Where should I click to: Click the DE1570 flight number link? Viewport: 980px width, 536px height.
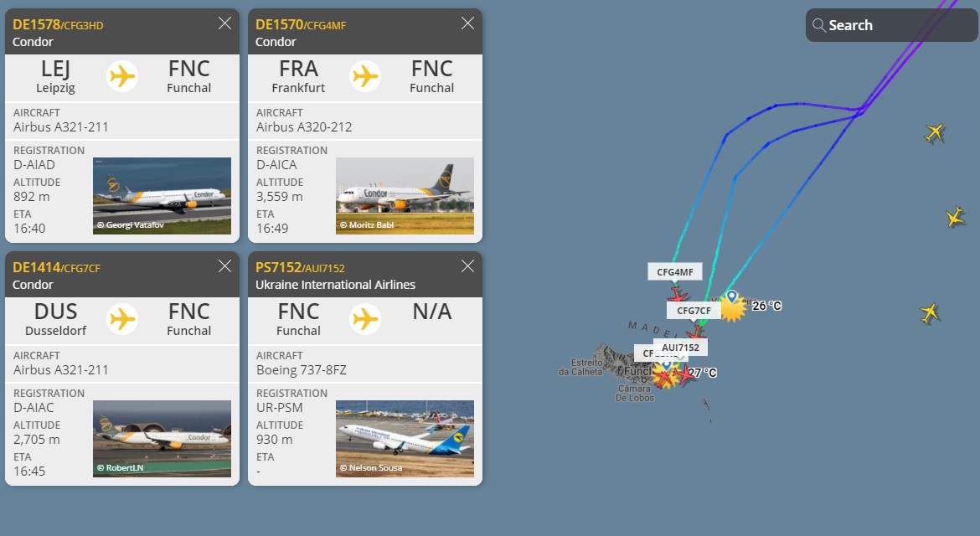pos(278,24)
